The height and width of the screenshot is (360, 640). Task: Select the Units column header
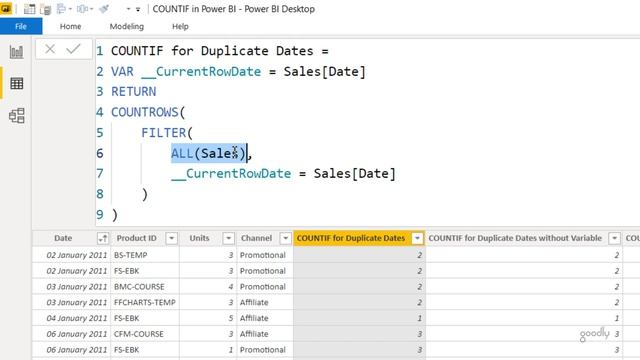click(x=199, y=238)
